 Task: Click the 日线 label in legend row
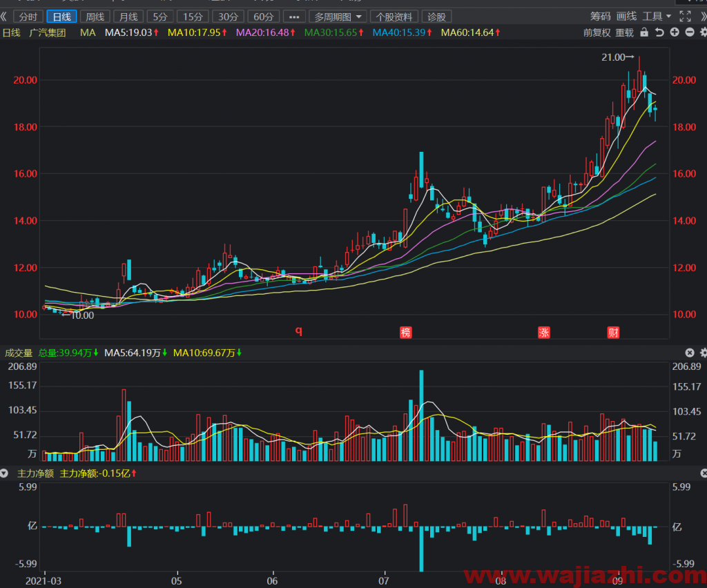pos(12,32)
